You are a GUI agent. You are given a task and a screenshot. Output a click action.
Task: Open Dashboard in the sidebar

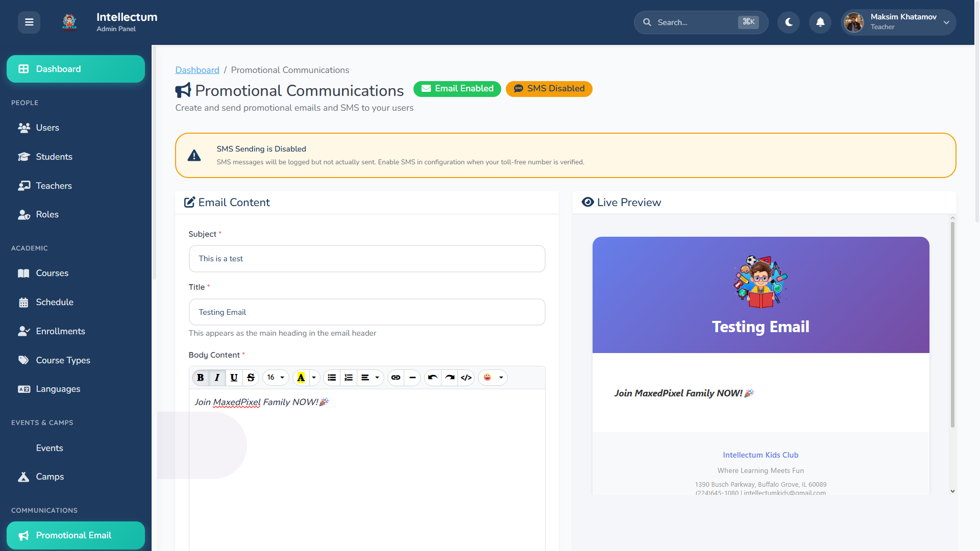click(x=76, y=69)
